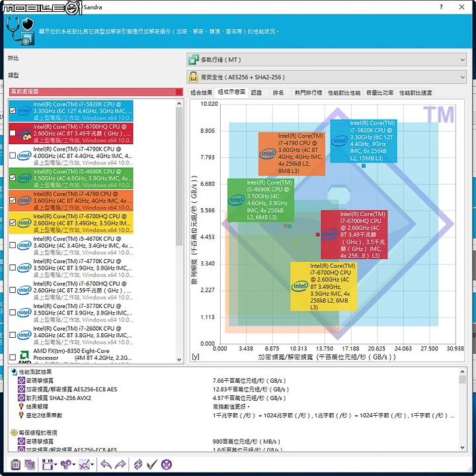This screenshot has width=476, height=476.
Task: Click the back arrow icon
Action: pyautogui.click(x=106, y=465)
